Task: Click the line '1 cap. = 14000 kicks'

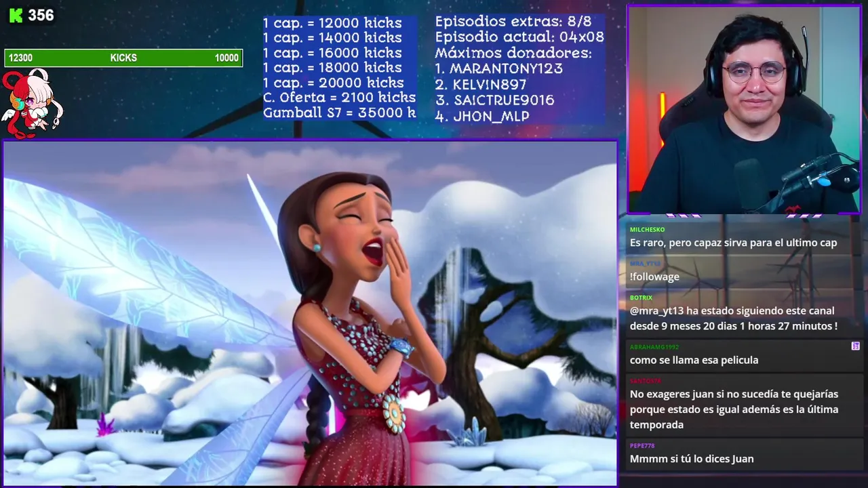Action: point(332,38)
